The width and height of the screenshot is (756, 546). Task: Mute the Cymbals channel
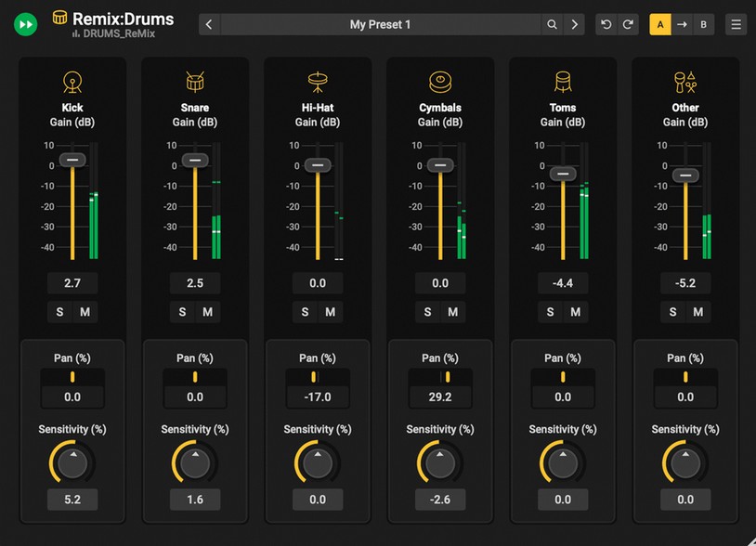click(452, 312)
